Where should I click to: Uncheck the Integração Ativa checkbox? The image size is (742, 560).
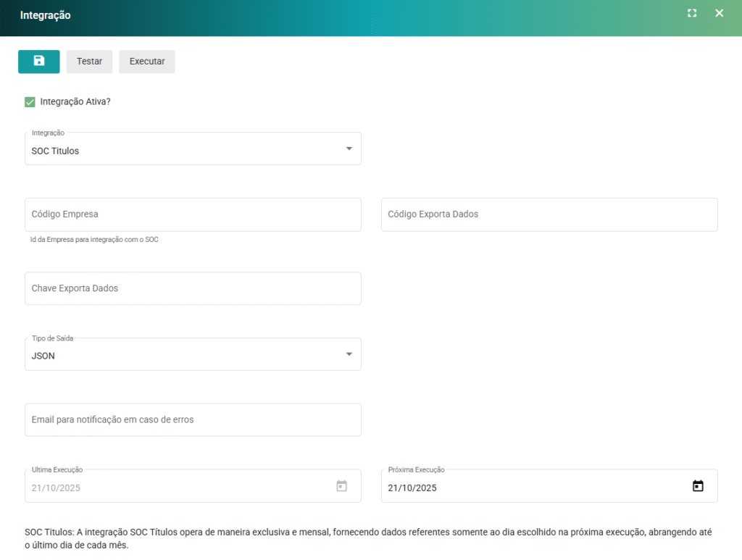click(x=30, y=102)
